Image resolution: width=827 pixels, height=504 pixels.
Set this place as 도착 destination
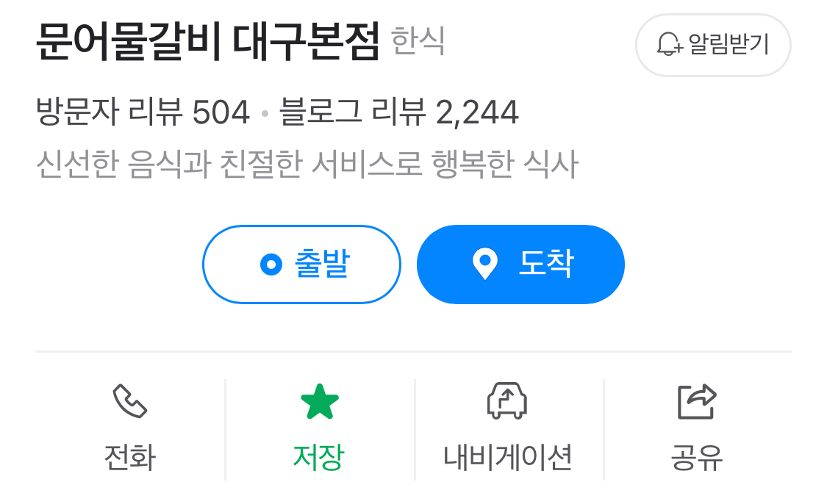pyautogui.click(x=520, y=264)
